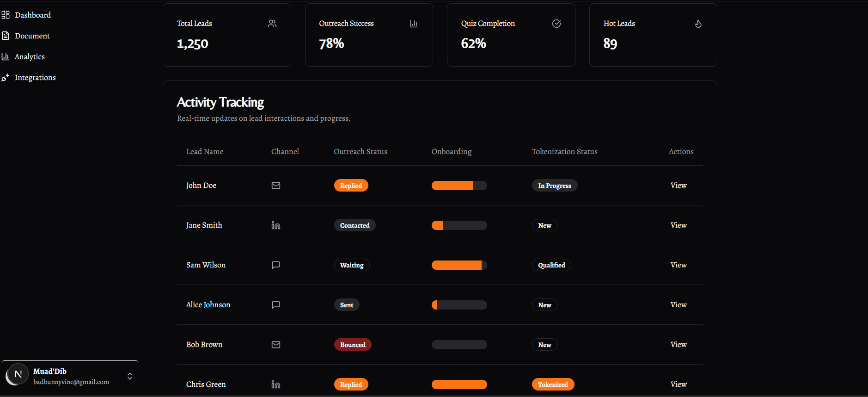Click the people icon on Total Leads card
This screenshot has height=397, width=868.
[x=272, y=24]
